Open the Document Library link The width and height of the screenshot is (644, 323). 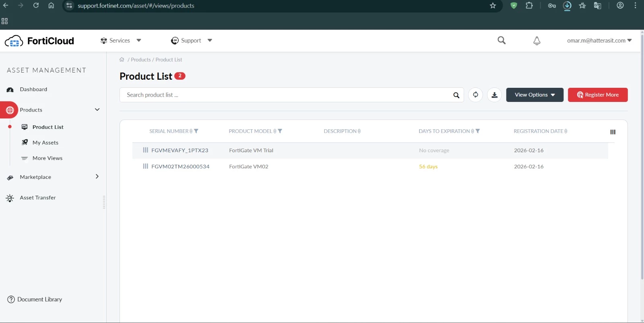point(35,299)
